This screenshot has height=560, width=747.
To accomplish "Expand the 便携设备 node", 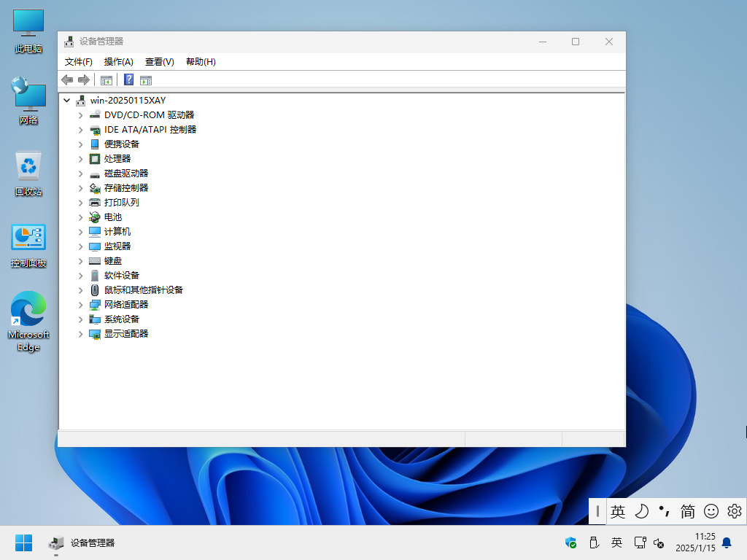I will click(x=80, y=144).
